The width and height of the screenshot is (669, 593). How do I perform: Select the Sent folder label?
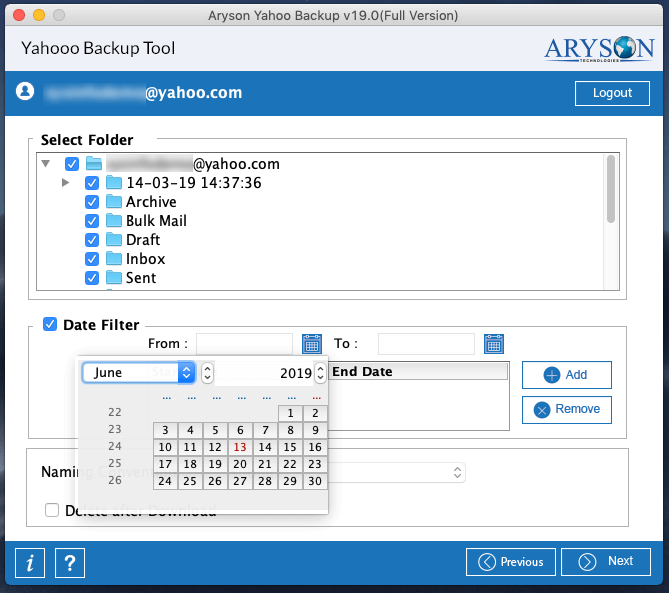tap(141, 278)
